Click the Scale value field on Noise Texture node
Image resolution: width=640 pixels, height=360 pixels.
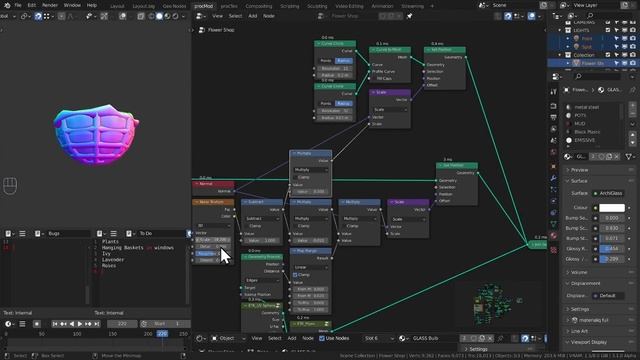213,240
